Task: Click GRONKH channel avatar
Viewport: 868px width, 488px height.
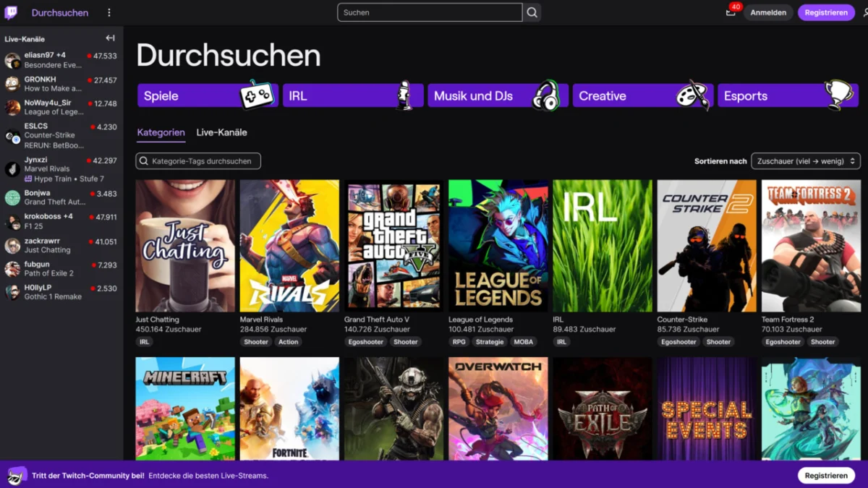Action: coord(12,84)
